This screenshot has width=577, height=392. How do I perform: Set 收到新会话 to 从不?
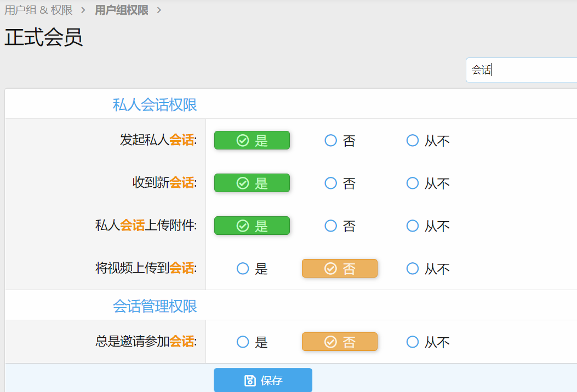413,183
